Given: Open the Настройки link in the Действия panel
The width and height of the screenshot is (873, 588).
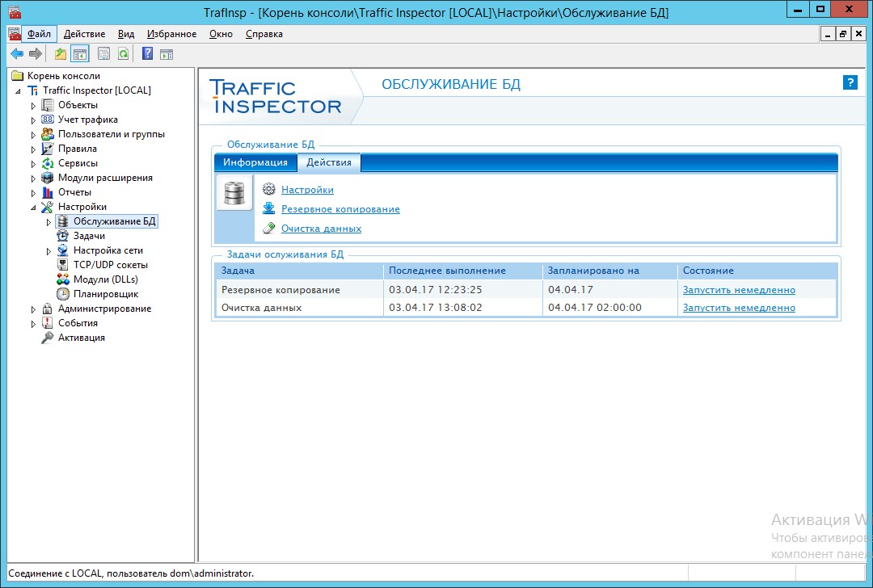Looking at the screenshot, I should 307,190.
